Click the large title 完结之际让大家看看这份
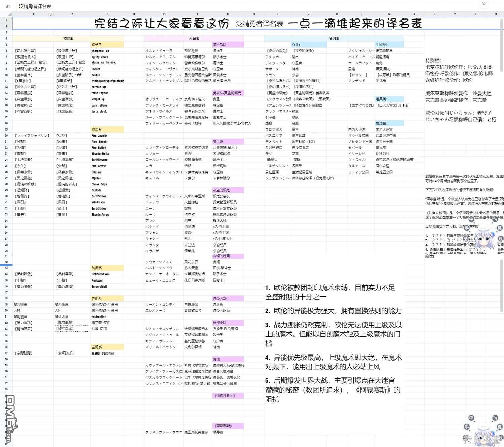This screenshot has height=447, width=504. [x=162, y=23]
